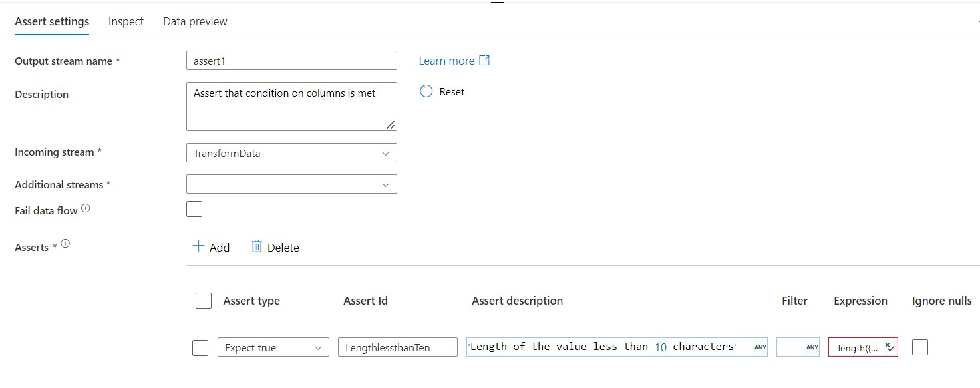Click the ANY icon in Assert description field

(x=759, y=347)
